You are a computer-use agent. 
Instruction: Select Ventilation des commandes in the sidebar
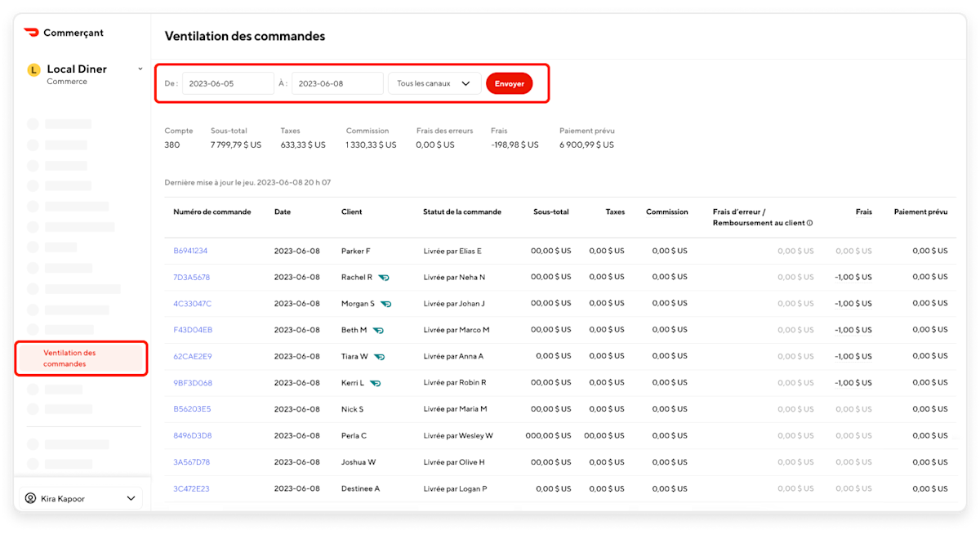point(81,359)
